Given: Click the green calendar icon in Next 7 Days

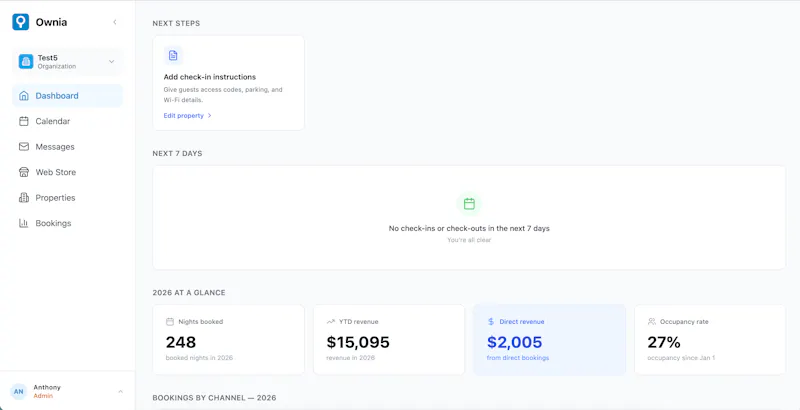Looking at the screenshot, I should coord(469,204).
